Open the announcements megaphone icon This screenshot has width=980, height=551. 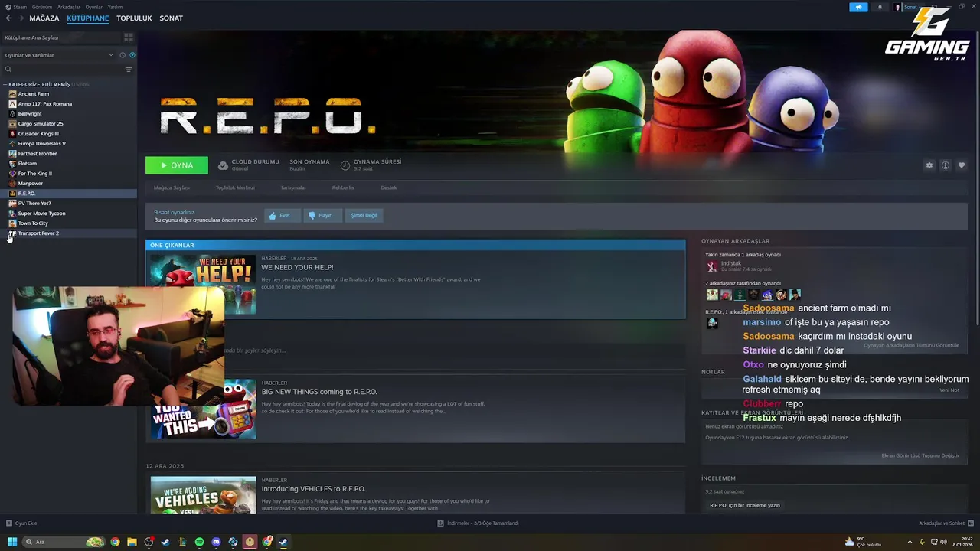[858, 7]
